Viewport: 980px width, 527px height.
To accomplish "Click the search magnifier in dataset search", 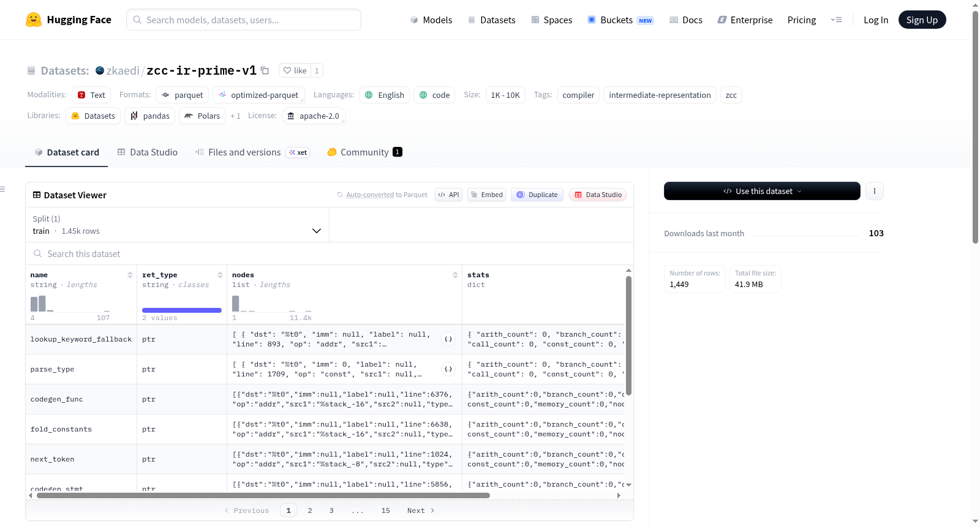I will point(38,253).
